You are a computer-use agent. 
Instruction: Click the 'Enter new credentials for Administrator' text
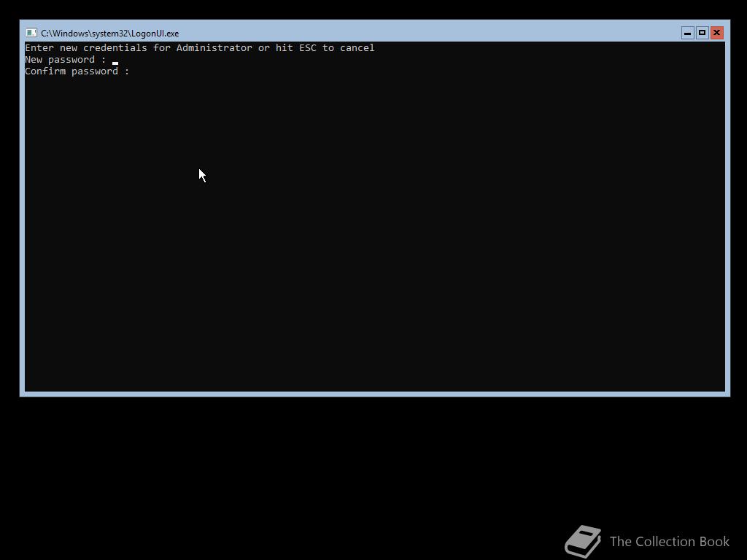tap(139, 47)
